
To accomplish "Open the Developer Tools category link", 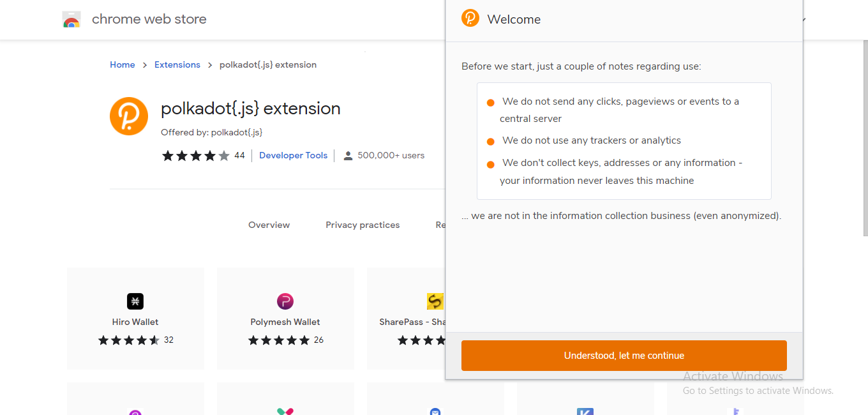I will coord(293,155).
